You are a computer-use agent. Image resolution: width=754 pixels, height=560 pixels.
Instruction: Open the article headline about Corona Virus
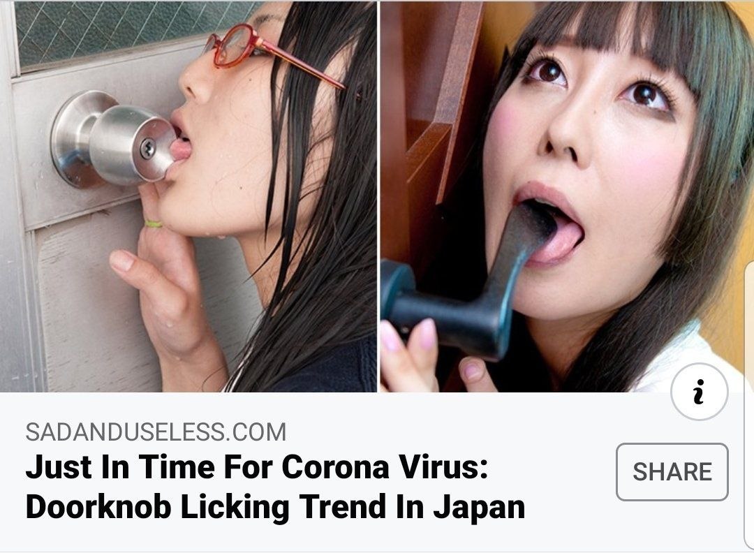274,487
